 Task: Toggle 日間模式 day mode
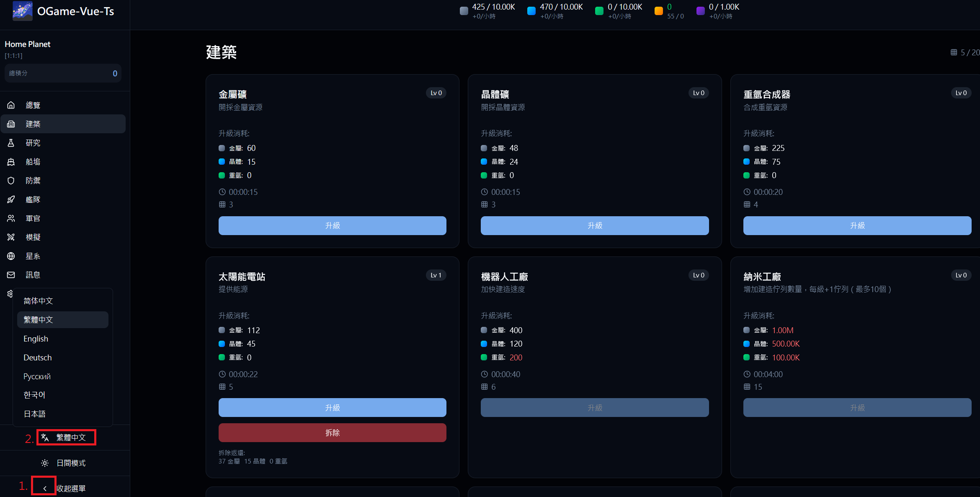click(x=65, y=463)
